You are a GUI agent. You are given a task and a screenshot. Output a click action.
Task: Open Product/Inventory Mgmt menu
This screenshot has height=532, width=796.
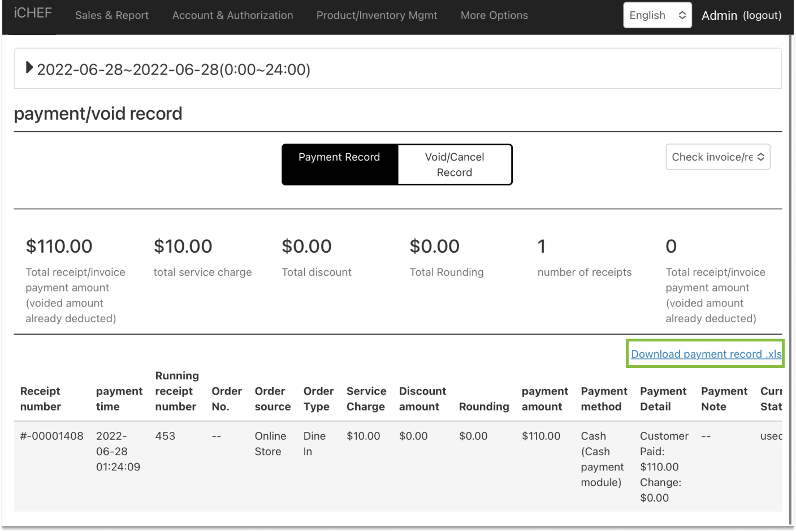coord(377,15)
